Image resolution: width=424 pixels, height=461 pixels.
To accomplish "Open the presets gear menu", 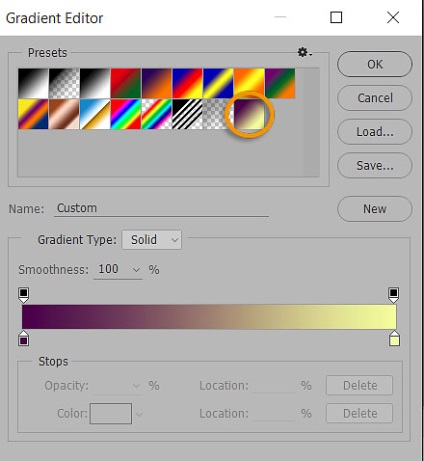I will [304, 52].
